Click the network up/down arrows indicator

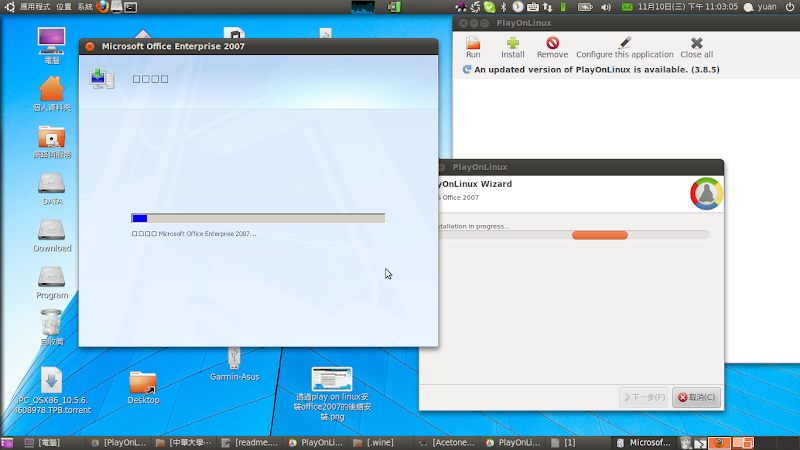(547, 7)
